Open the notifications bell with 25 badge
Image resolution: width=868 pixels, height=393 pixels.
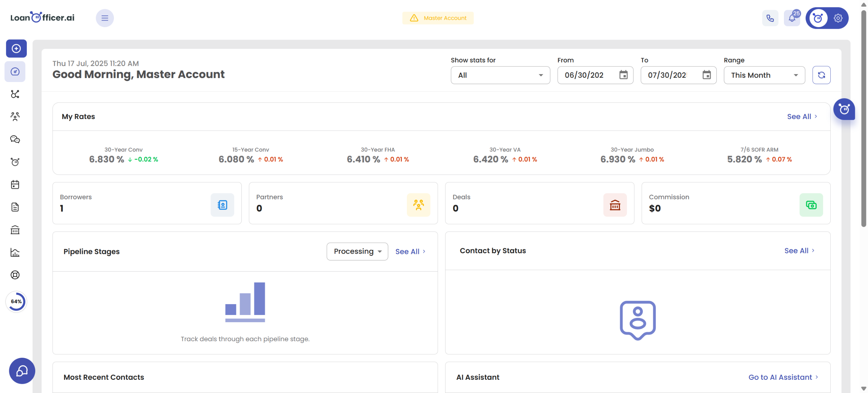click(792, 18)
